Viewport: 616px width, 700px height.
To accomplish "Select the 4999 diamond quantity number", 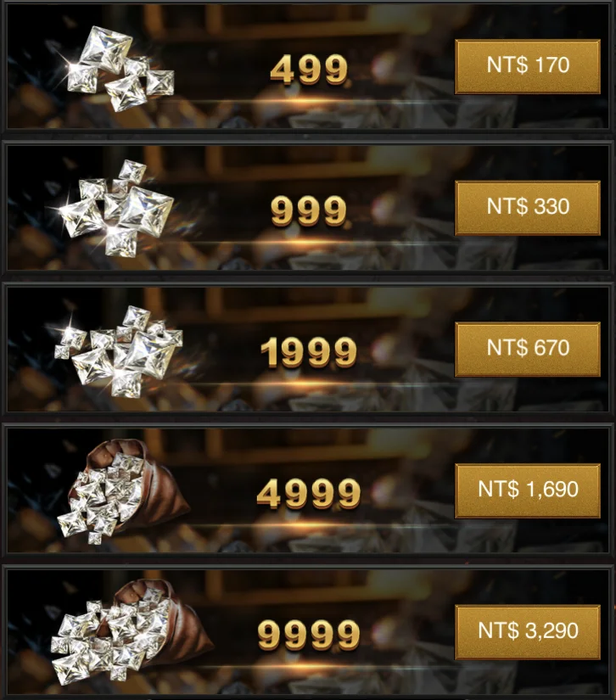I will tap(309, 494).
